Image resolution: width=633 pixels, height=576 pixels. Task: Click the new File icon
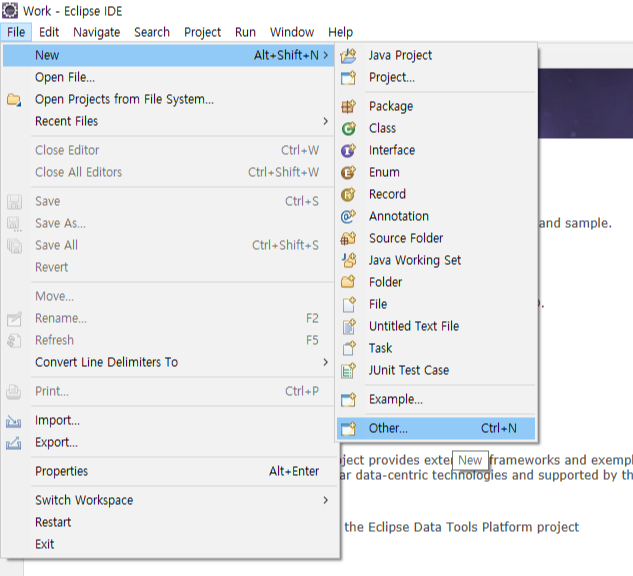coord(348,304)
